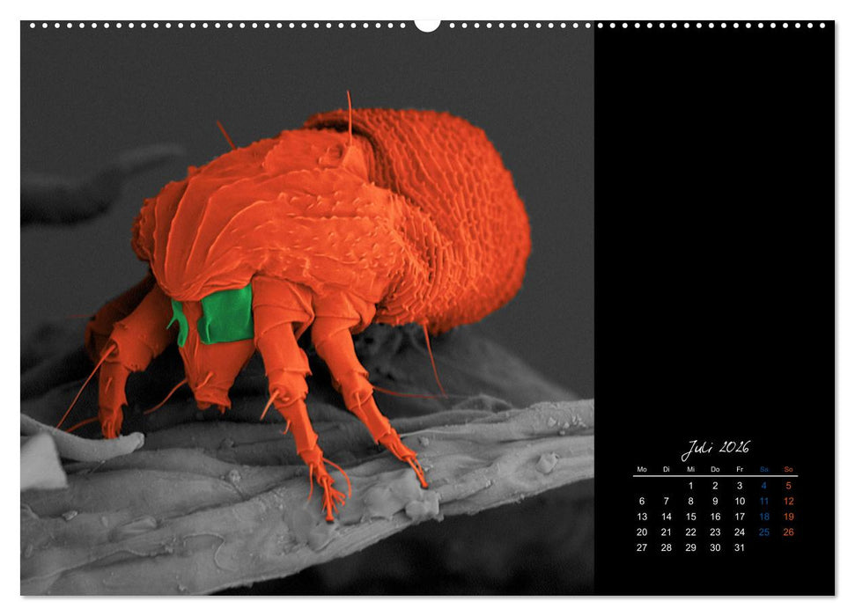The width and height of the screenshot is (855, 616).
Task: Pick date 1 in the calendar
Action: 691,486
